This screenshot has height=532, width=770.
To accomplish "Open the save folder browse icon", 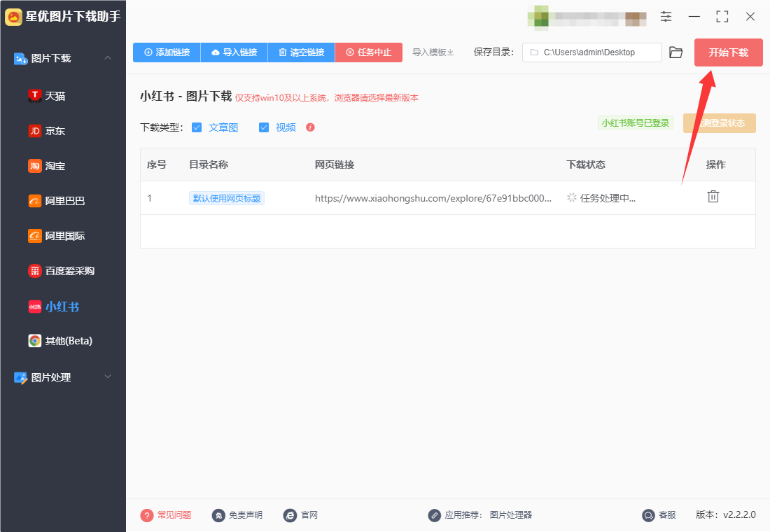I will point(675,52).
